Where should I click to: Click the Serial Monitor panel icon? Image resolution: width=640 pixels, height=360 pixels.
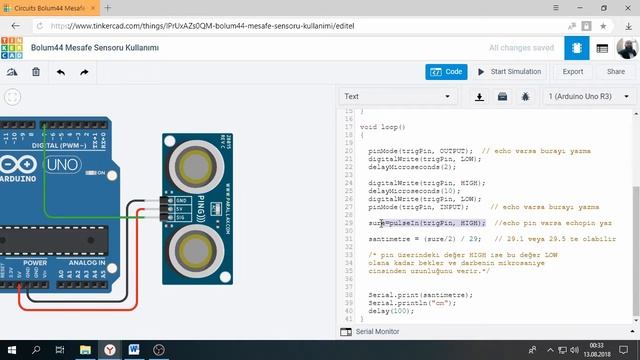(346, 332)
